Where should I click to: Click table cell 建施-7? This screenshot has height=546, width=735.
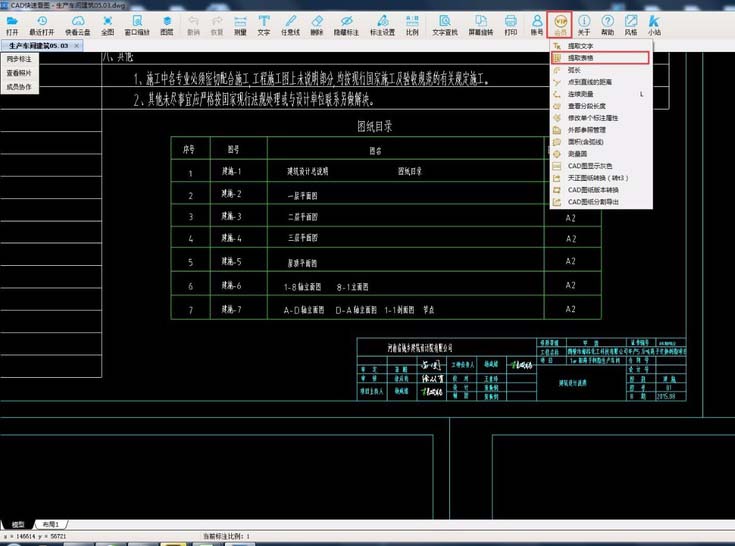[232, 309]
